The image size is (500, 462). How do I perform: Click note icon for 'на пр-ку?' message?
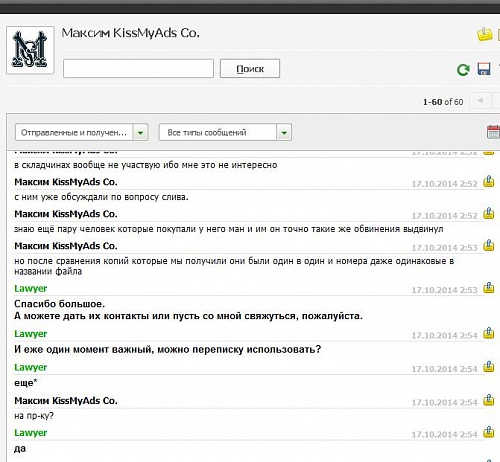pyautogui.click(x=489, y=400)
